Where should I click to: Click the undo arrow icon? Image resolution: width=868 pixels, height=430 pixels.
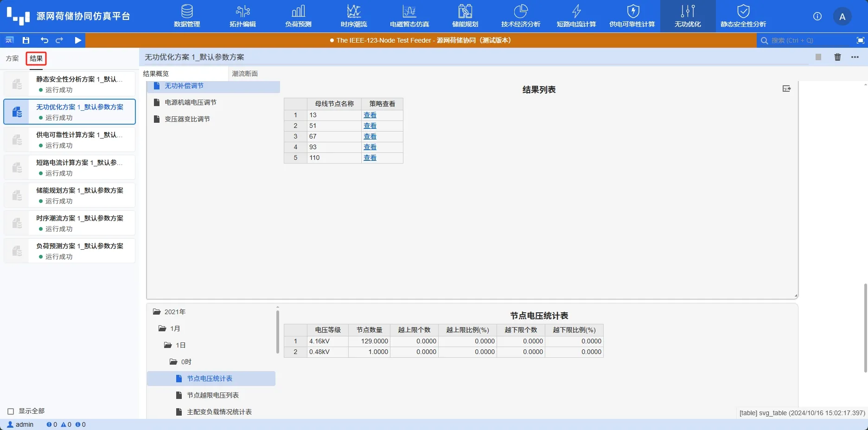coord(44,40)
